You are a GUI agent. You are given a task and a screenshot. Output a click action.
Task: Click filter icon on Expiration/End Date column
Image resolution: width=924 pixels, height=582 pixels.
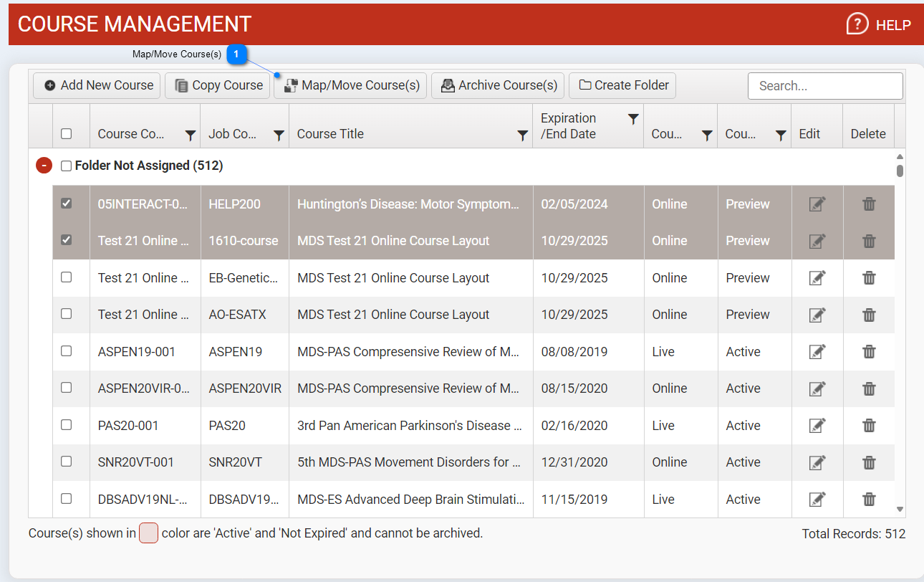(633, 119)
